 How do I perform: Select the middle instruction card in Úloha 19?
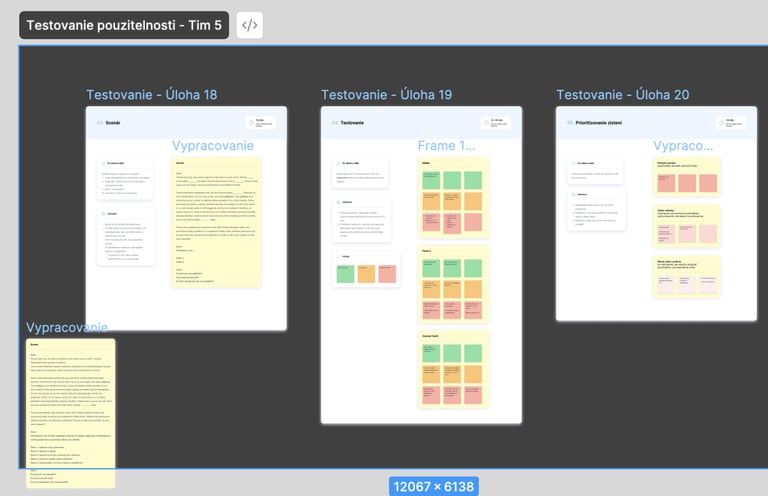(361, 220)
